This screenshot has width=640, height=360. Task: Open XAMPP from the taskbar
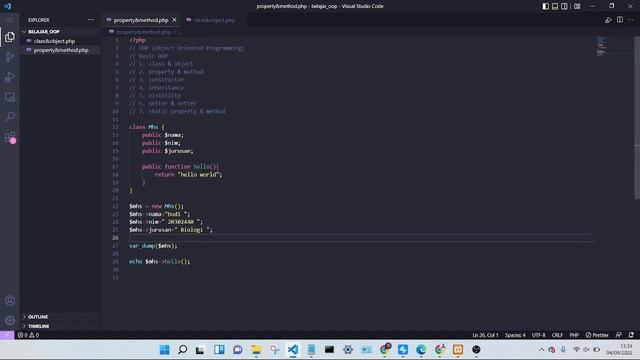[458, 350]
